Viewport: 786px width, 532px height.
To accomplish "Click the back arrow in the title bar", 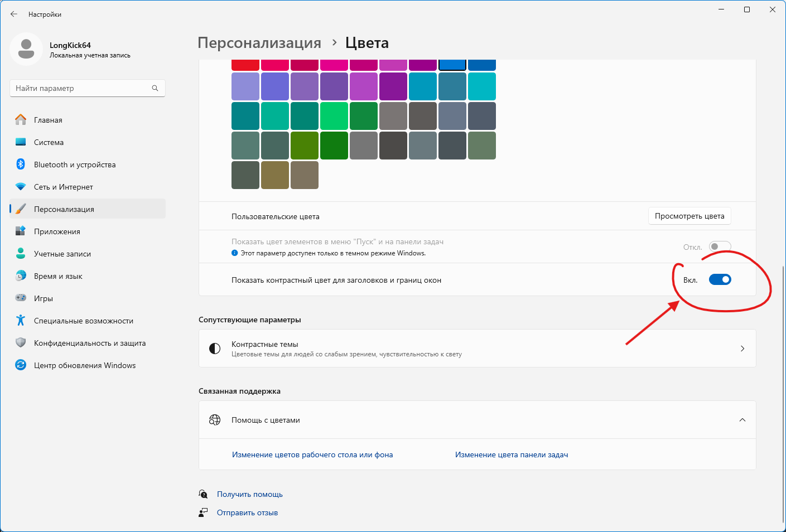I will point(14,14).
